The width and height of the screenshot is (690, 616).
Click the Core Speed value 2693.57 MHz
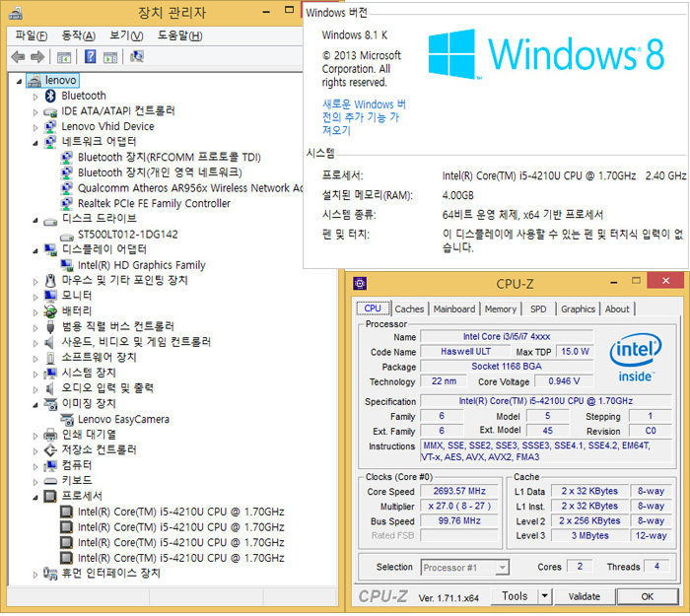coord(459,491)
